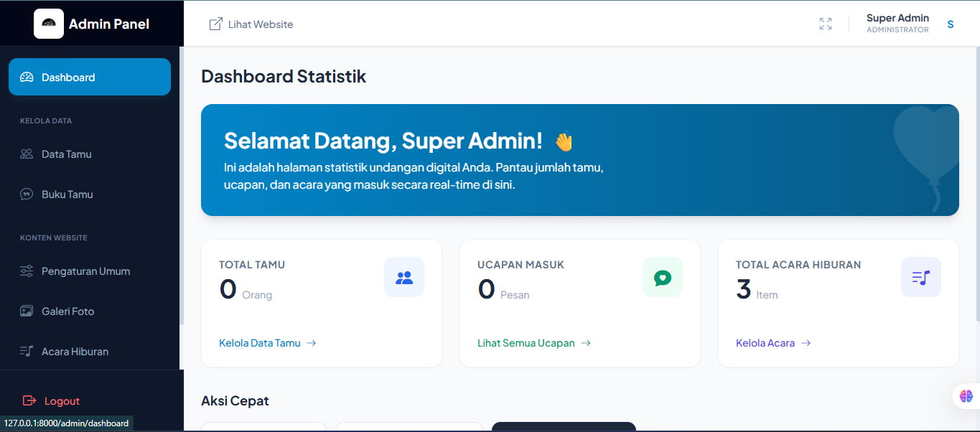Click the purple music icon on Total Acara card
Screen dimensions: 980x432
(x=920, y=277)
